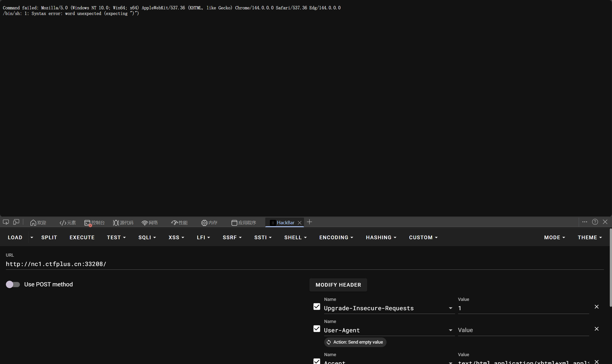Switch to the 源代码 sources tab
Viewport: 612px width, 364px height.
point(123,223)
